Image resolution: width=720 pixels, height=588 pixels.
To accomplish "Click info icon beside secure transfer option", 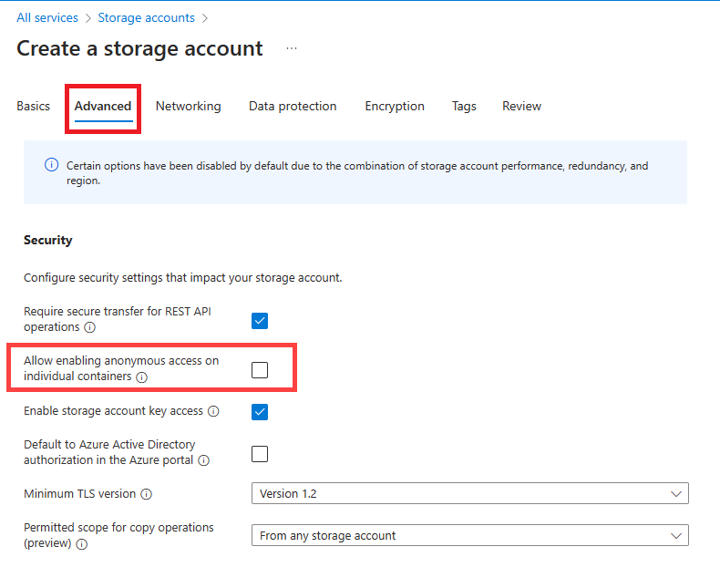I will point(89,327).
